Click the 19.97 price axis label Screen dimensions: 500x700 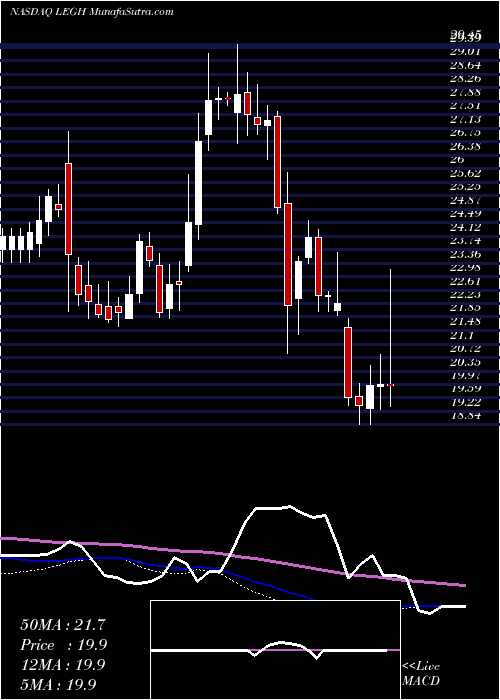466,375
